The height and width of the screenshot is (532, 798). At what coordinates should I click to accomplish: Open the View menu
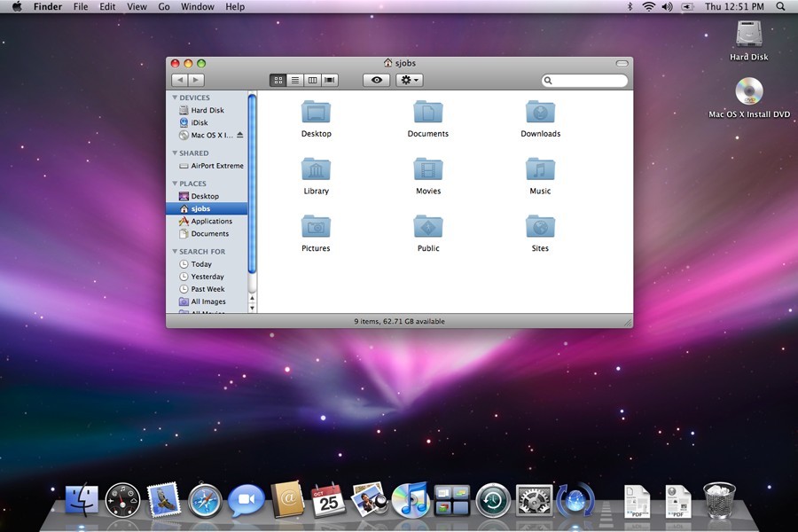137,6
